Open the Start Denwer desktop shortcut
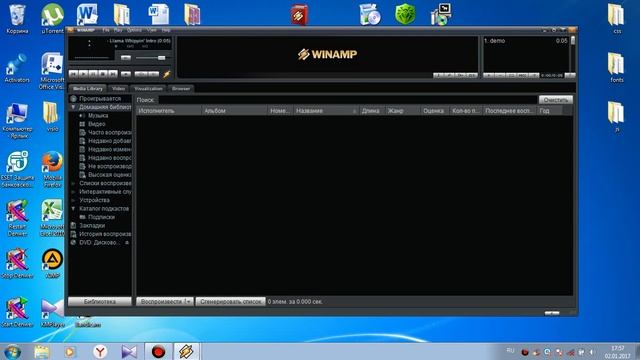Screen dimensions: 640x360 [17, 312]
